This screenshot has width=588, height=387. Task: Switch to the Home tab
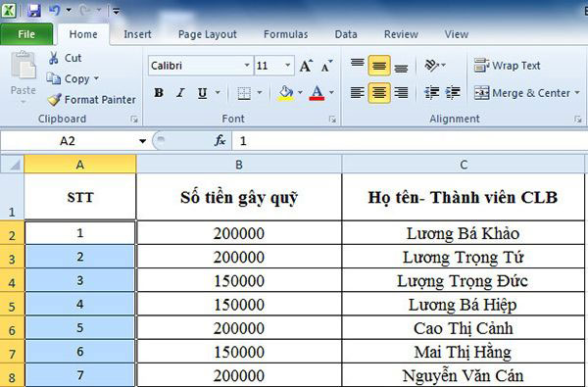tap(83, 34)
